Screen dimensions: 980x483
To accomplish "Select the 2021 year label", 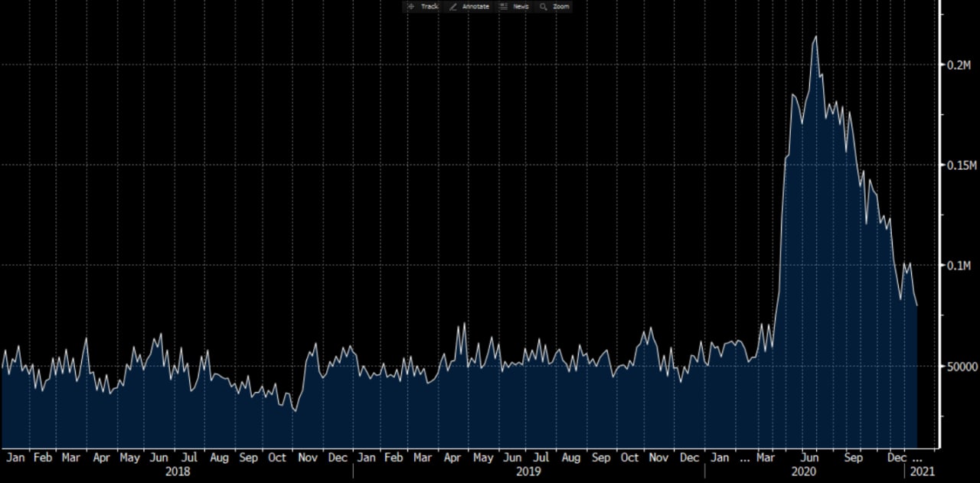I will click(922, 472).
